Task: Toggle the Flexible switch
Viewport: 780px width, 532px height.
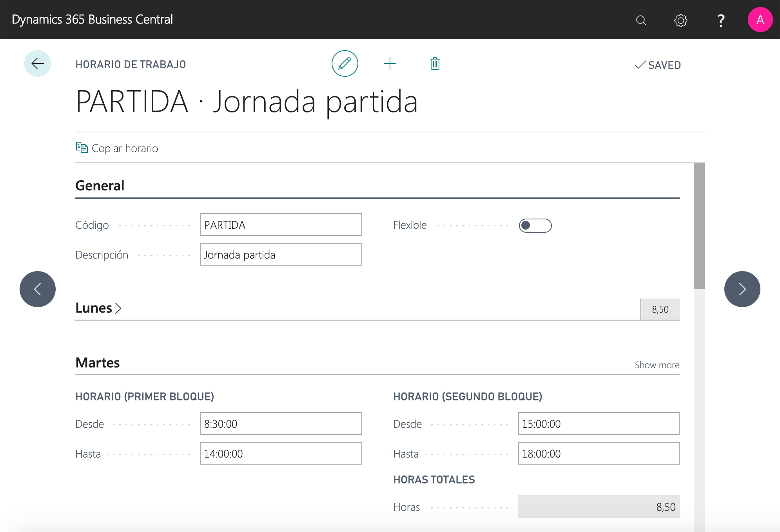Action: point(535,225)
